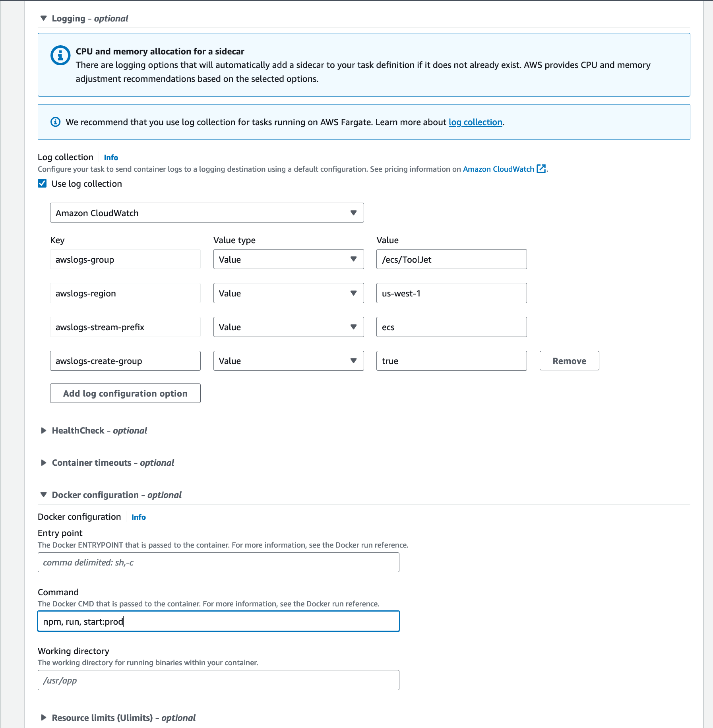
Task: Open the Amazon CloudWatch log driver dropdown
Action: point(207,213)
